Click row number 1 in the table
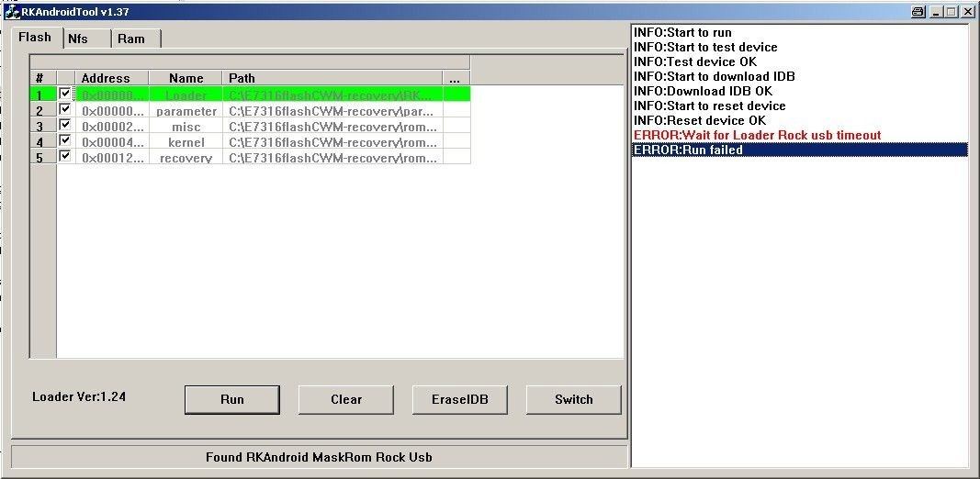 pos(43,95)
